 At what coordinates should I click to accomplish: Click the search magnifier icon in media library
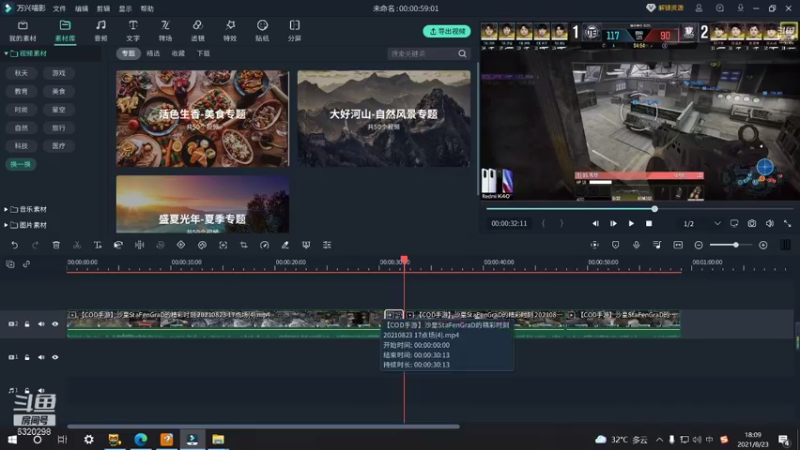462,54
